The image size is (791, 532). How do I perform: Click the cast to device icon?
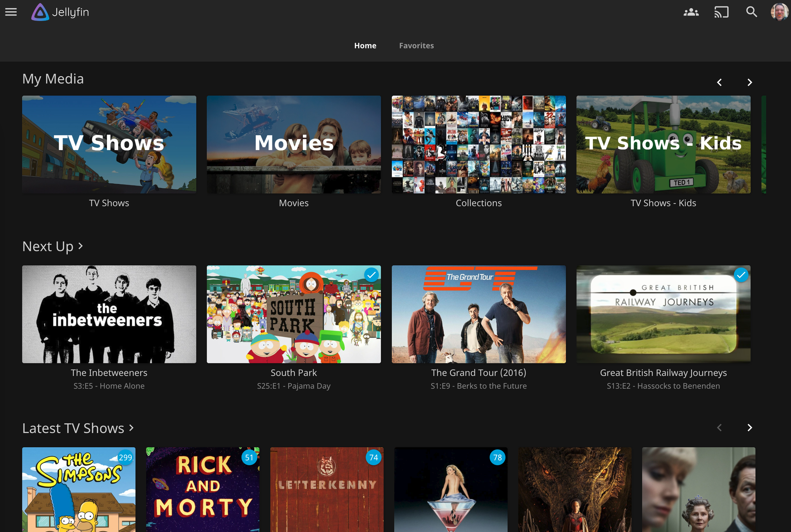pyautogui.click(x=721, y=12)
